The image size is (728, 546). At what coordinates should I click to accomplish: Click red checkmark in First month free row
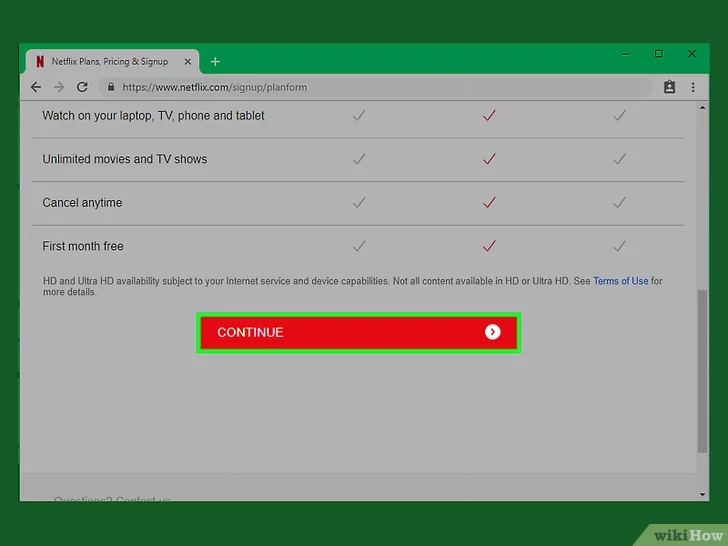[489, 246]
